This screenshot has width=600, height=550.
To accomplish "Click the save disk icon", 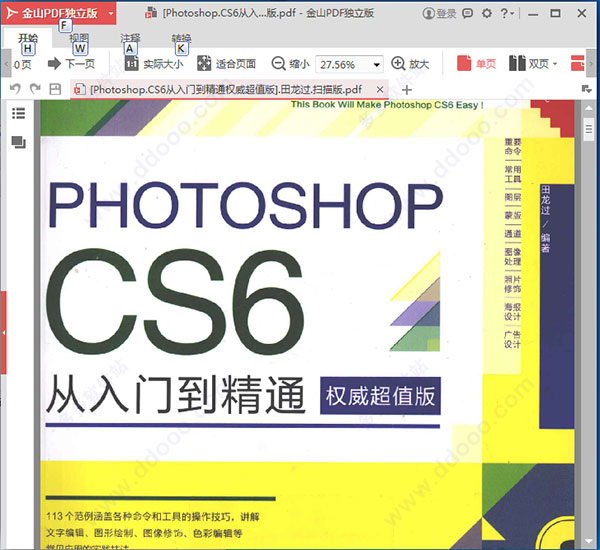I will pos(55,89).
